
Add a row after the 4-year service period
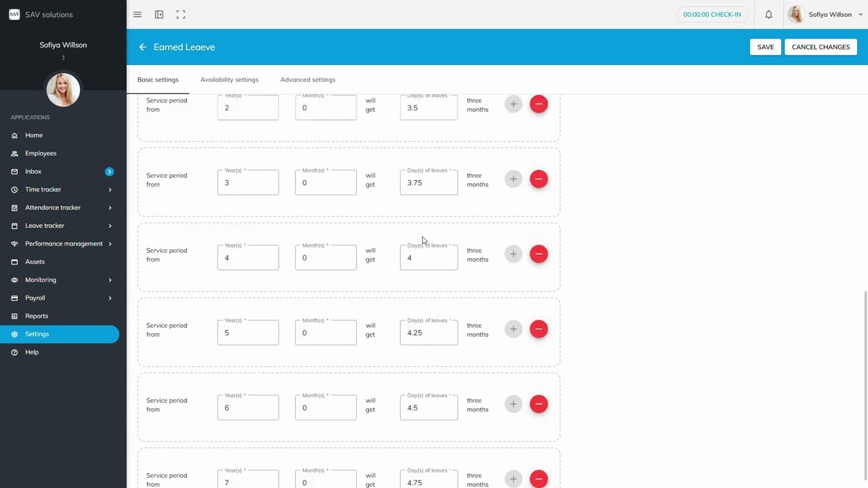tap(513, 254)
